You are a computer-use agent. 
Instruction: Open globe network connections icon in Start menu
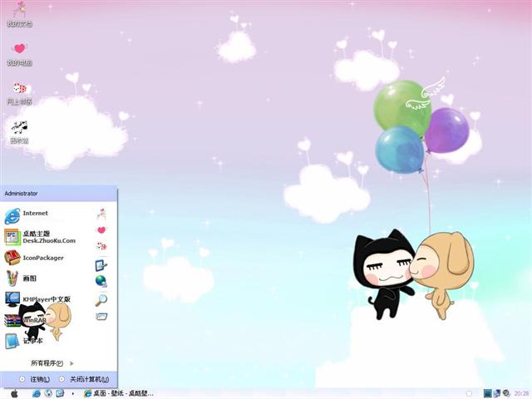click(x=101, y=281)
